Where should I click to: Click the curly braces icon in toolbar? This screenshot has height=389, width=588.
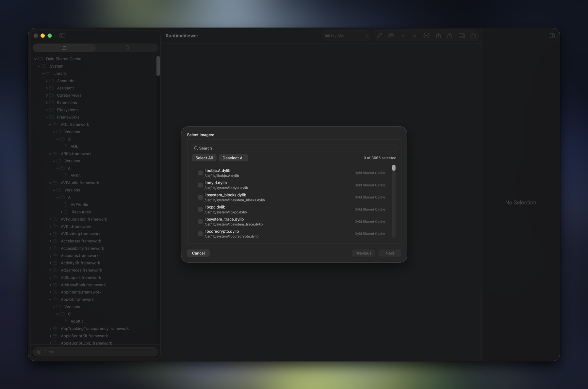point(426,36)
